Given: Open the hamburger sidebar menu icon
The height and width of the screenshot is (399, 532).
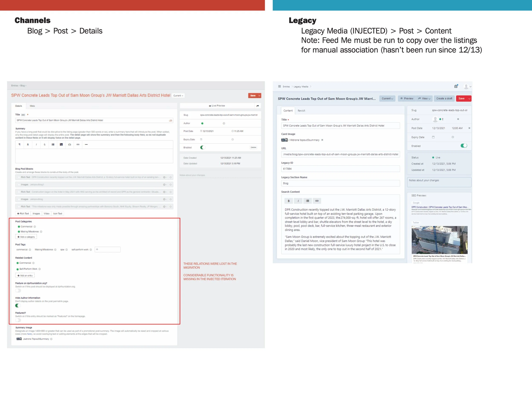Looking at the screenshot, I should [x=279, y=86].
